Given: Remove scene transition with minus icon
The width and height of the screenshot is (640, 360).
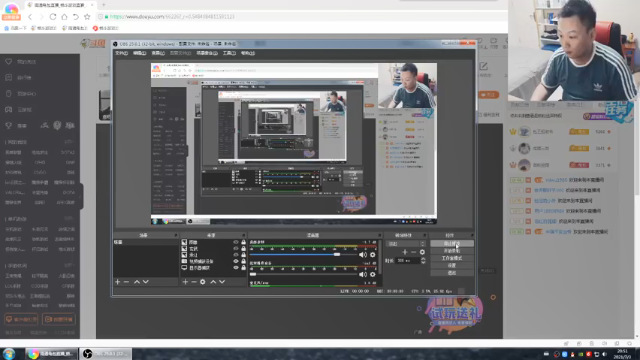Looking at the screenshot, I should point(413,252).
